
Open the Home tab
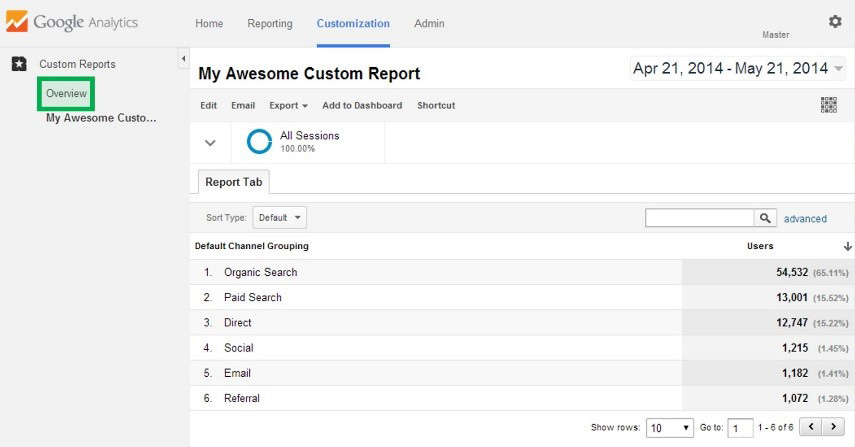point(209,23)
